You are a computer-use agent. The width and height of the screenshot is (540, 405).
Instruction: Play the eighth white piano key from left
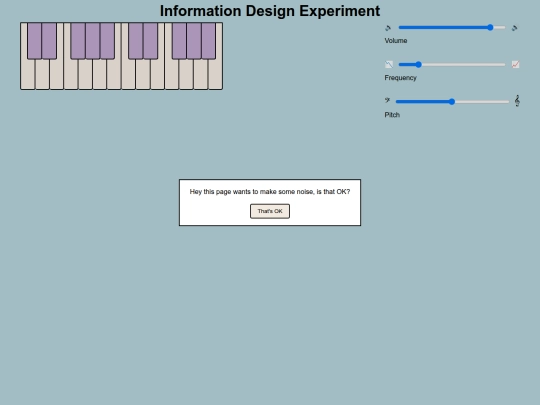pyautogui.click(x=129, y=74)
